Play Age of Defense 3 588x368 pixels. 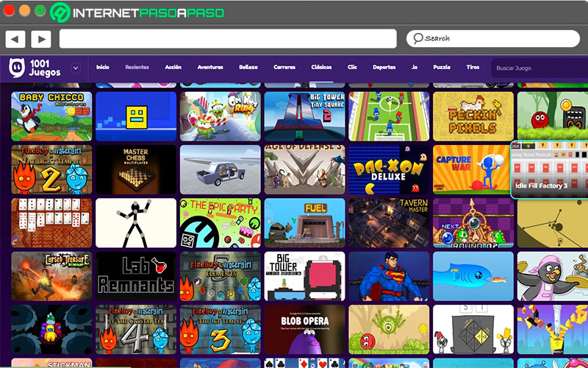pyautogui.click(x=304, y=170)
